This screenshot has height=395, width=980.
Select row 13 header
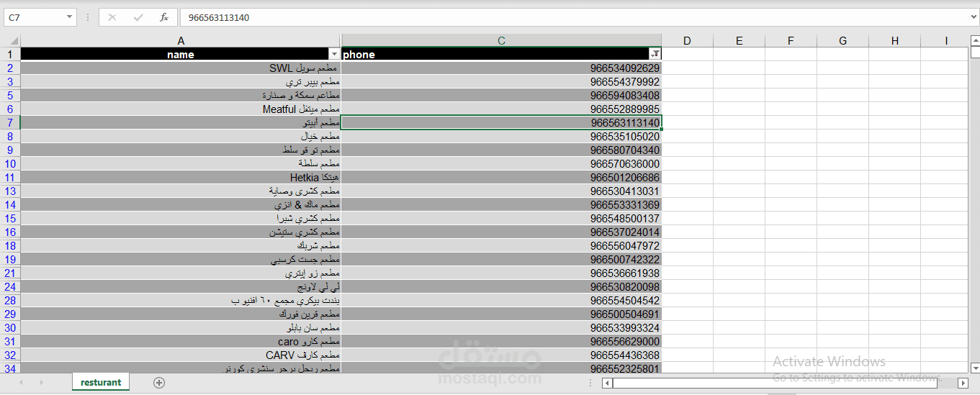[x=11, y=191]
